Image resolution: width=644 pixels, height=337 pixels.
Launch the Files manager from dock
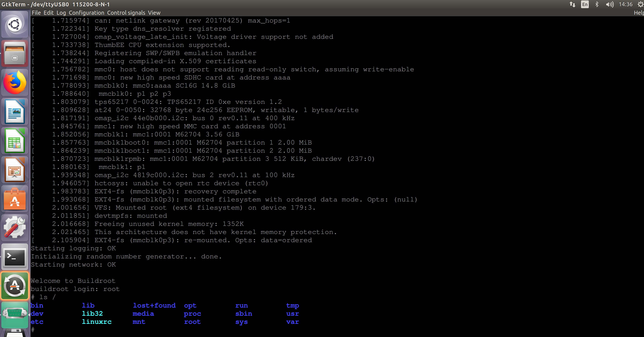pos(15,53)
